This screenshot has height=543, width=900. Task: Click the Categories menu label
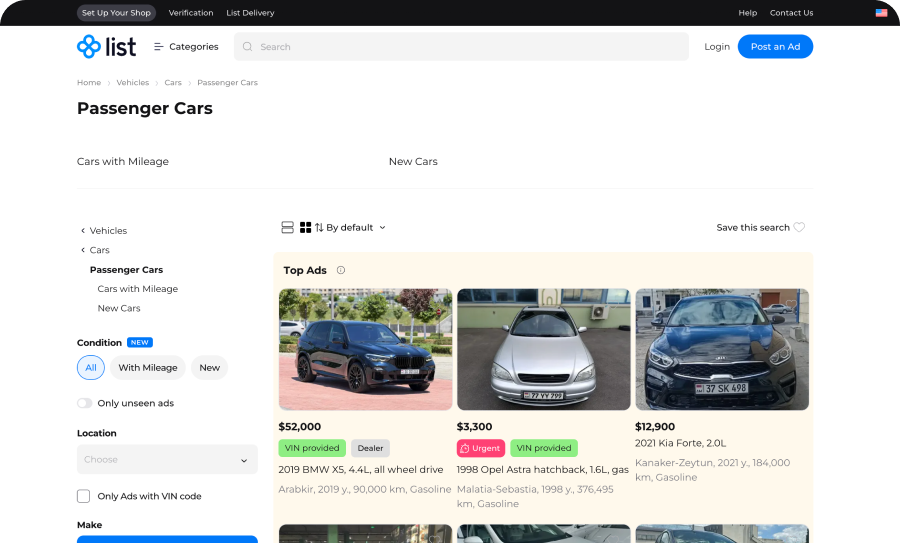pos(194,46)
